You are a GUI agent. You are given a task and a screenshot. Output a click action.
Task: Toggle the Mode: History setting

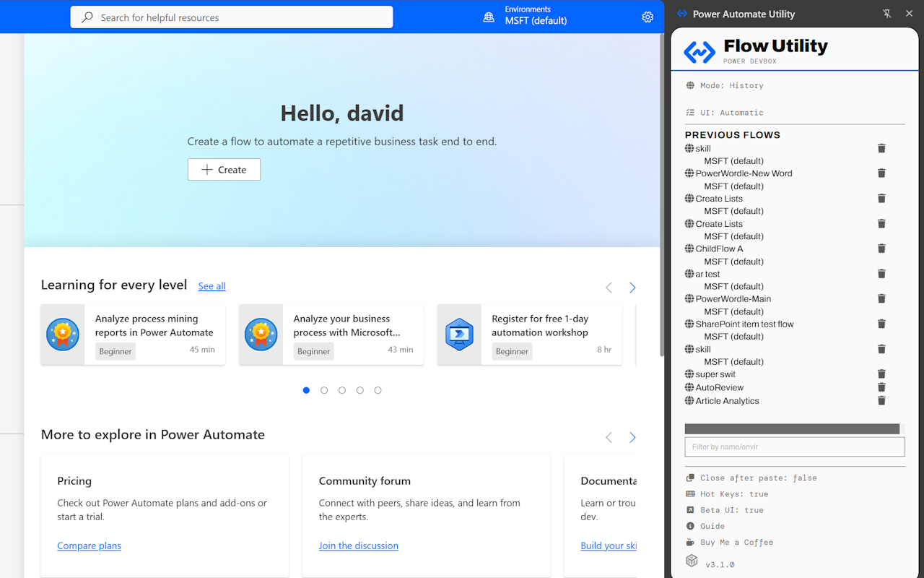pyautogui.click(x=724, y=85)
